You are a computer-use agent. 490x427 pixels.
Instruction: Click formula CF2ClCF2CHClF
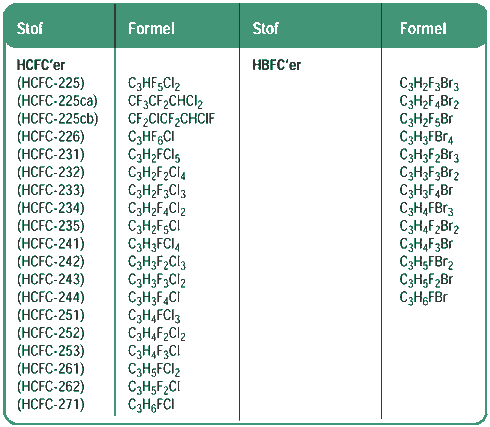click(171, 120)
